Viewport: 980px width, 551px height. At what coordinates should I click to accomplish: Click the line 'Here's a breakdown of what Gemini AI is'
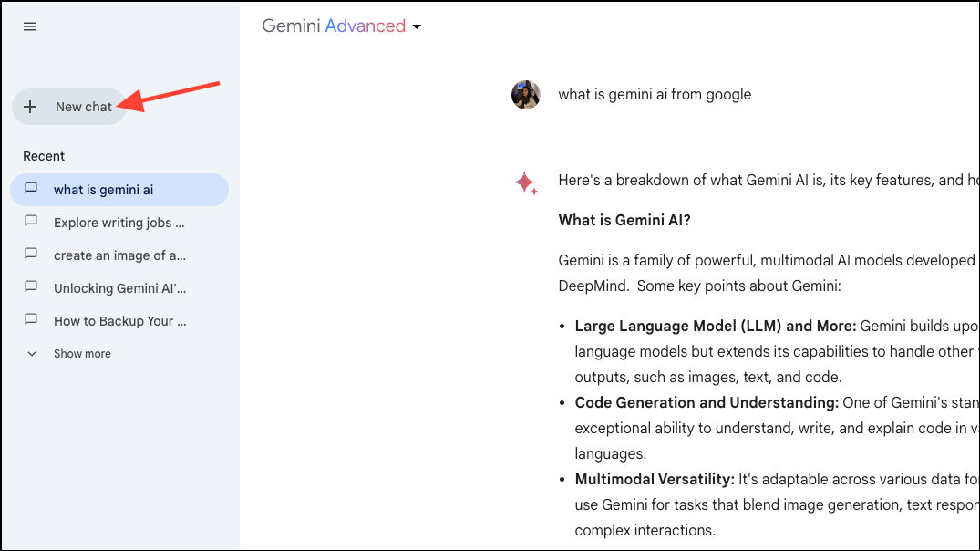[769, 180]
